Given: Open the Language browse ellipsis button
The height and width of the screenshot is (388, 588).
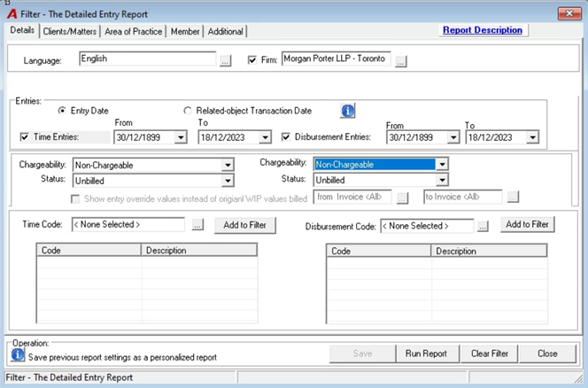Looking at the screenshot, I should click(225, 61).
